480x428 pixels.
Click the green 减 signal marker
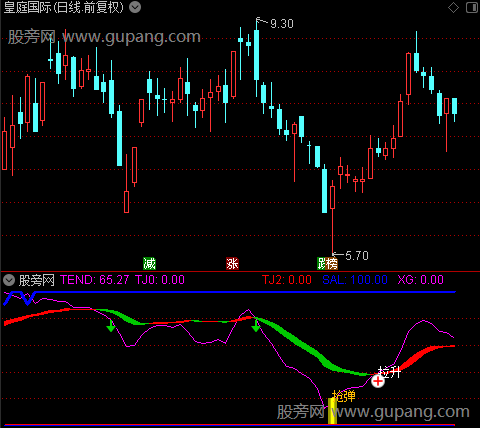(x=149, y=264)
